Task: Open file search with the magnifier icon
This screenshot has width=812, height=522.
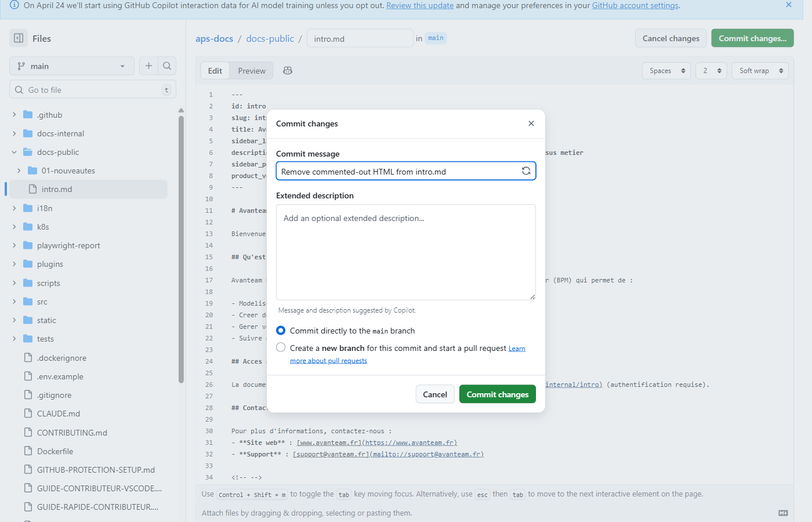Action: pos(167,66)
